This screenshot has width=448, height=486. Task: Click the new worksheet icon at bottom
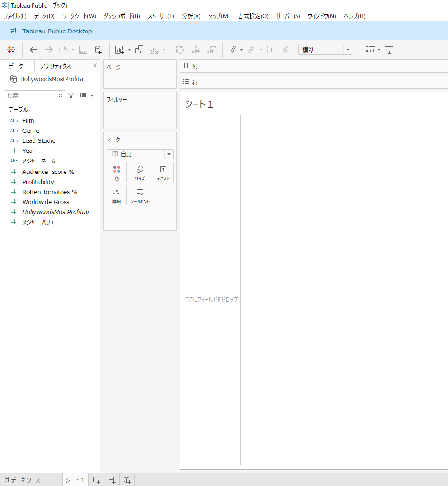[97, 480]
